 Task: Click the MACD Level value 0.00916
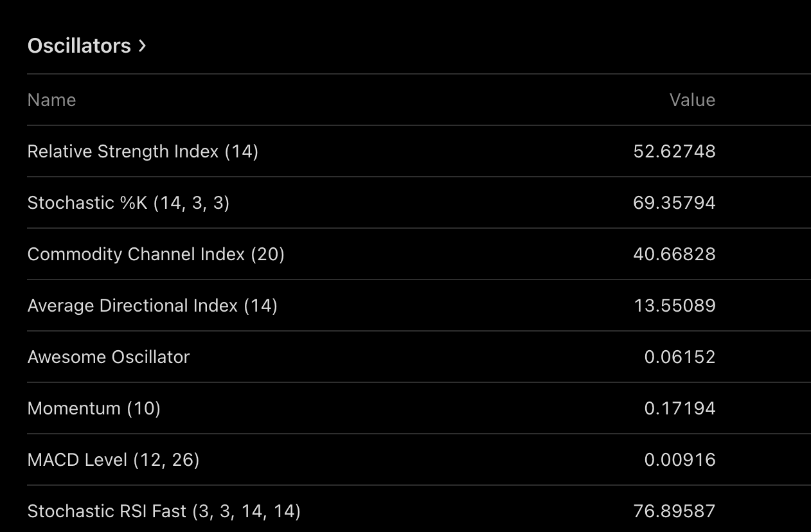point(680,459)
